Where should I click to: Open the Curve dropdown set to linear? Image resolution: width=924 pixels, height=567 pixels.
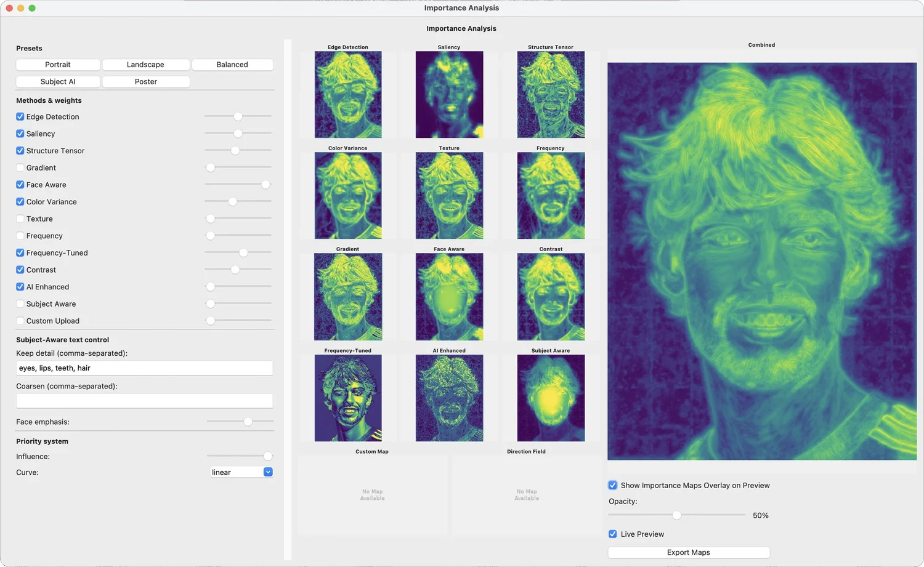(241, 472)
